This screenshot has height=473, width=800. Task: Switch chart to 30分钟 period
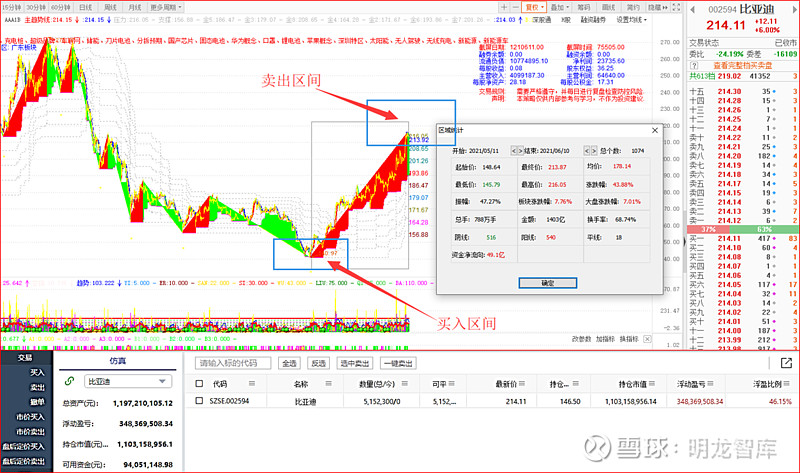click(36, 7)
